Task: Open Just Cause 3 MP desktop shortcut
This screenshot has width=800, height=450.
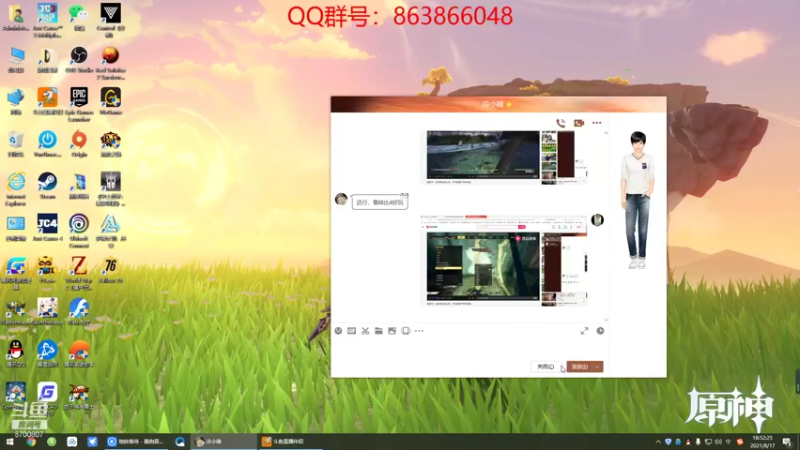Action: 47,20
